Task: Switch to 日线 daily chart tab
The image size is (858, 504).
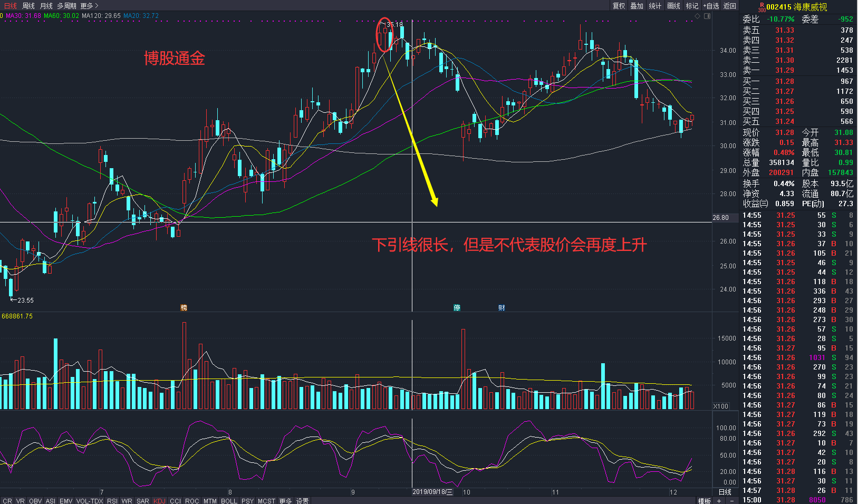Action: pos(10,6)
